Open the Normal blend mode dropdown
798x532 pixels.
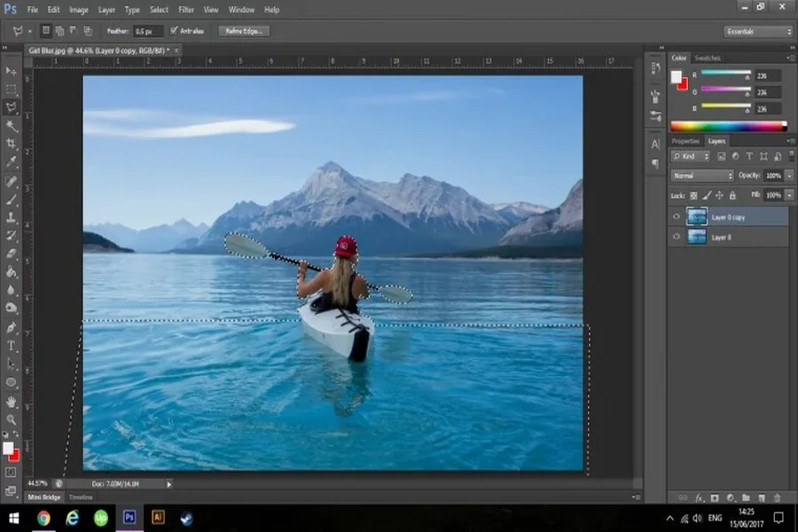click(702, 176)
